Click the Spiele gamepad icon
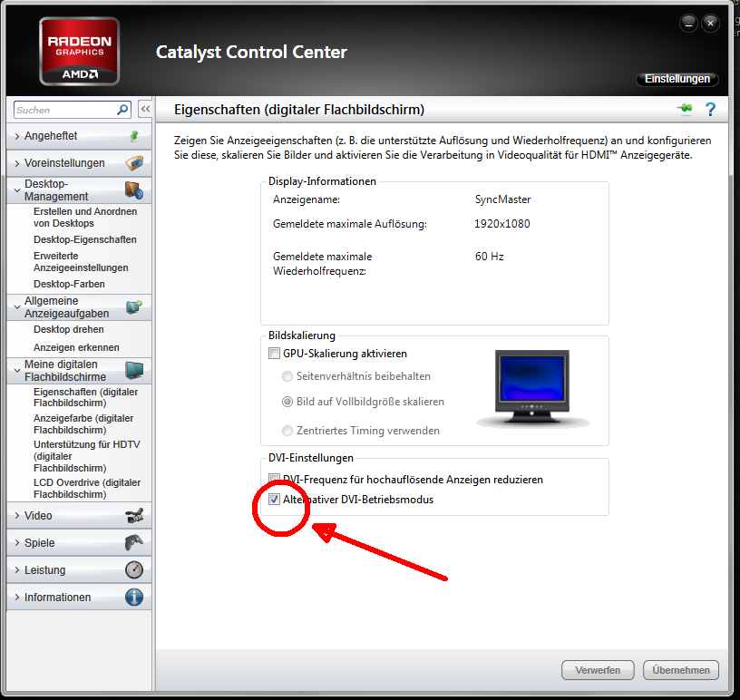The height and width of the screenshot is (700, 740). [133, 543]
